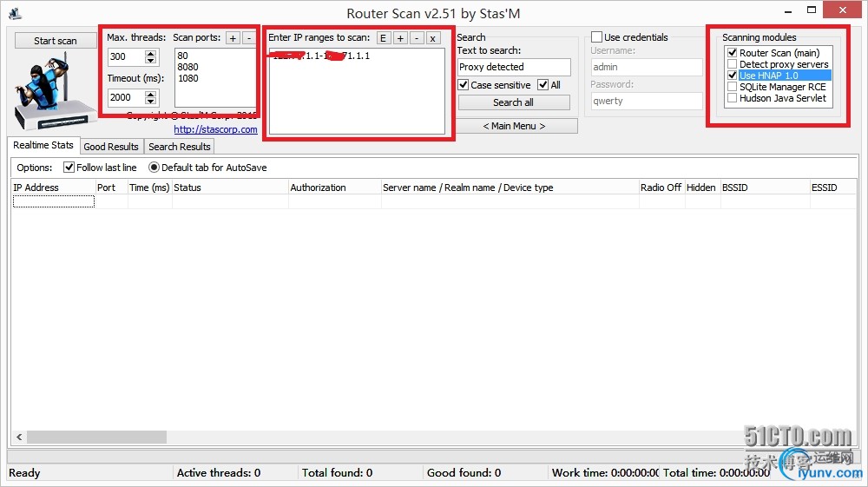
Task: Switch to the Realtime Stats tab
Action: pos(43,146)
